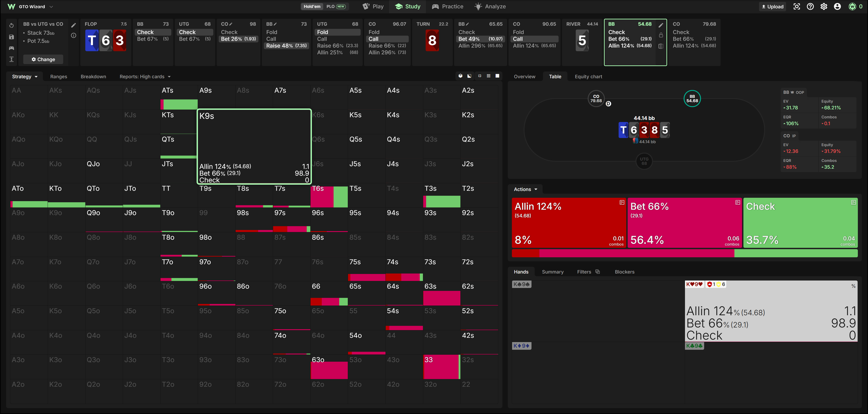Switch the matrix to the solid square view
Viewport: 868px width, 414px height.
tap(497, 76)
